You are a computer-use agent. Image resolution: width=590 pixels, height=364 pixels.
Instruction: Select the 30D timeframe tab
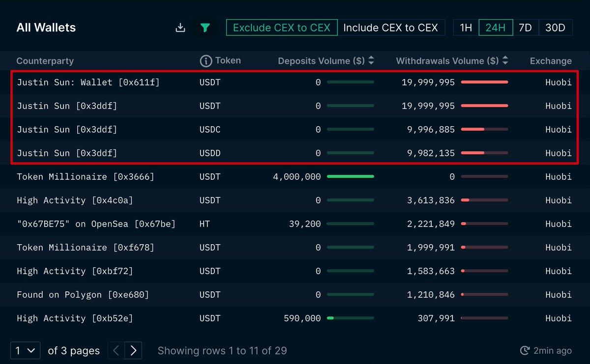click(x=556, y=28)
